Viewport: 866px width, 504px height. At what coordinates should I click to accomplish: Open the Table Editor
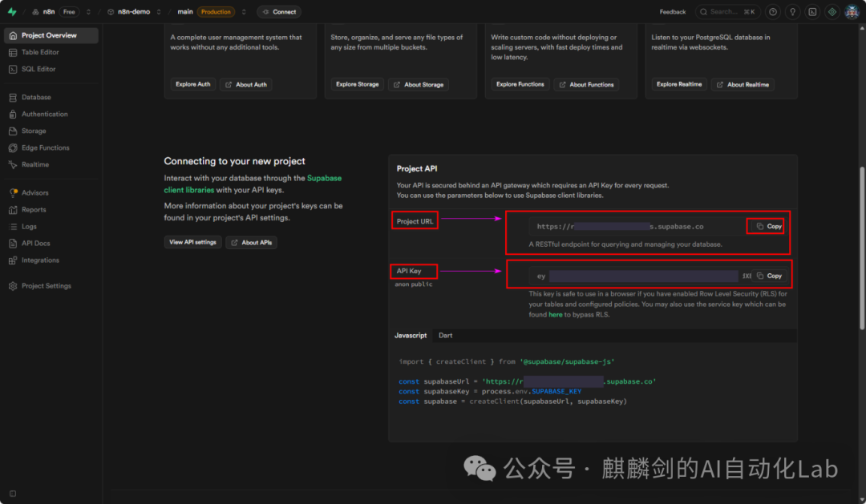[40, 52]
